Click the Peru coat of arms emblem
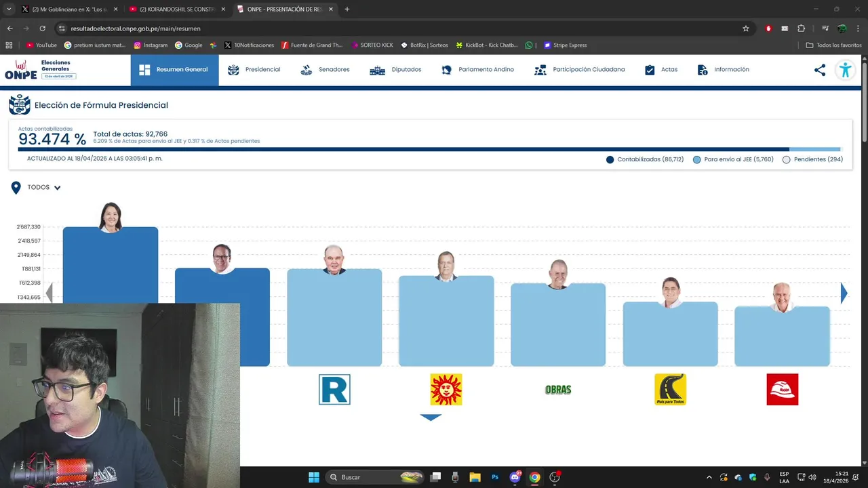 (x=19, y=105)
